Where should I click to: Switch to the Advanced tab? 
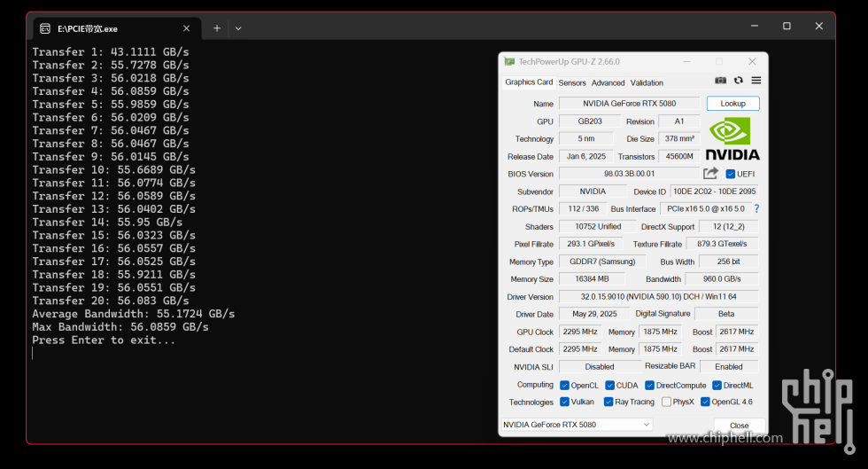point(608,82)
